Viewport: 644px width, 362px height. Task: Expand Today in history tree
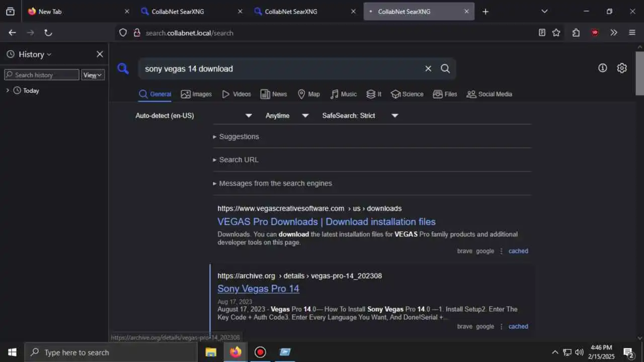(8, 90)
